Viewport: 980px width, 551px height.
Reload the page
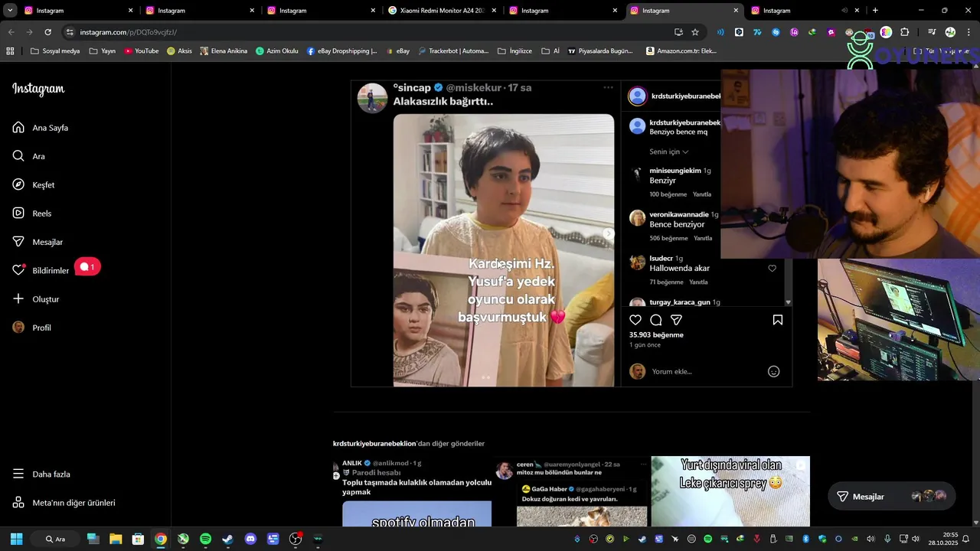(47, 32)
